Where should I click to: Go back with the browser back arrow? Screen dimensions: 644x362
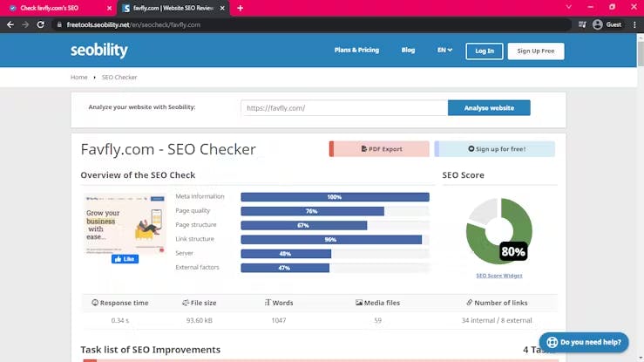click(10, 24)
